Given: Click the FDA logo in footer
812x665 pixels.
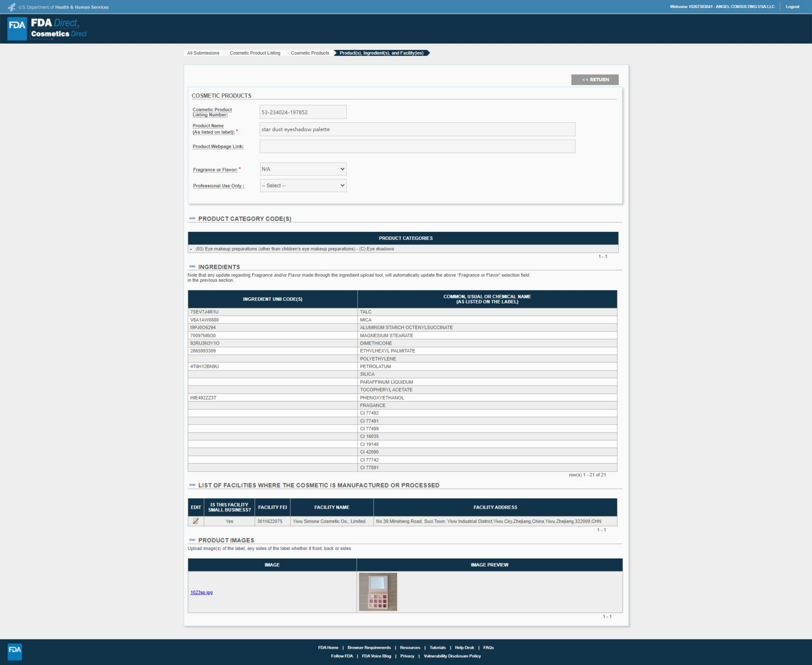Looking at the screenshot, I should click(15, 651).
